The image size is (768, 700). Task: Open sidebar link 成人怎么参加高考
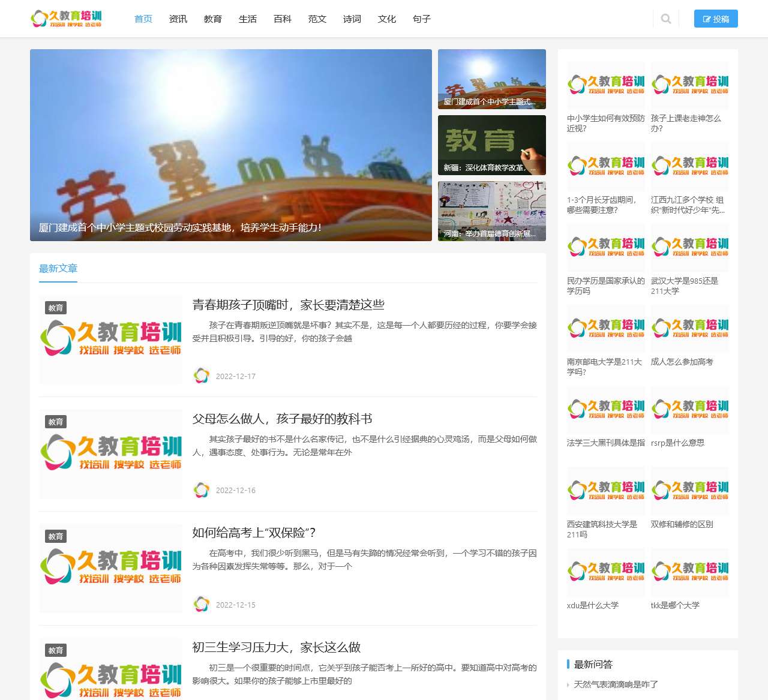coord(682,362)
